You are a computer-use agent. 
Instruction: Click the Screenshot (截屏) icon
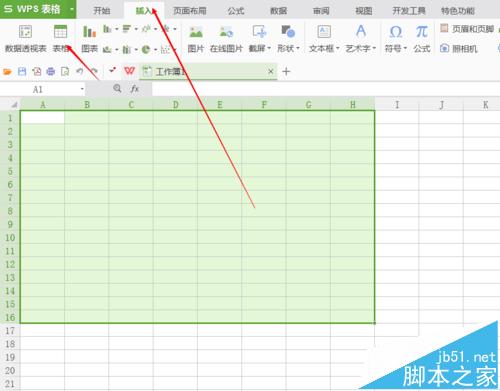pyautogui.click(x=259, y=32)
